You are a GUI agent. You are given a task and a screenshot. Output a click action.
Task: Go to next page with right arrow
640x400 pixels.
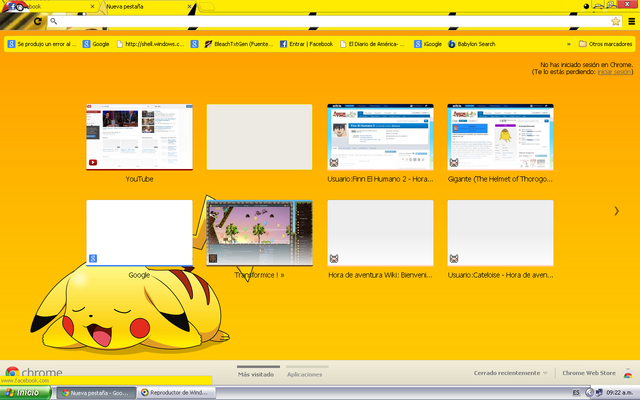[x=616, y=211]
